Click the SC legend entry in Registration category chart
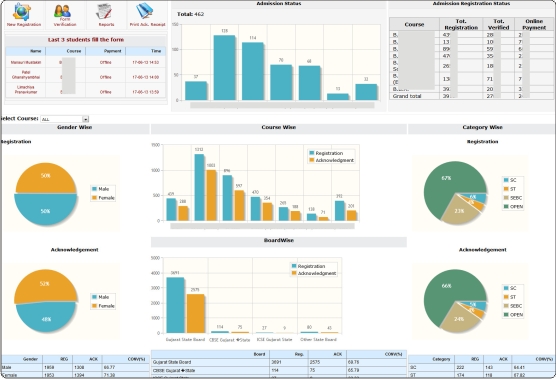556x379 pixels. pos(510,180)
